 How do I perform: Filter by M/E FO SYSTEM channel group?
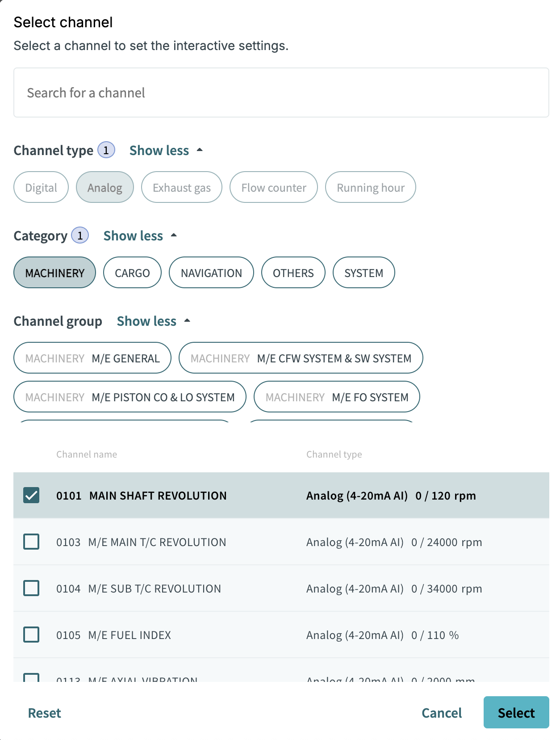(x=337, y=397)
